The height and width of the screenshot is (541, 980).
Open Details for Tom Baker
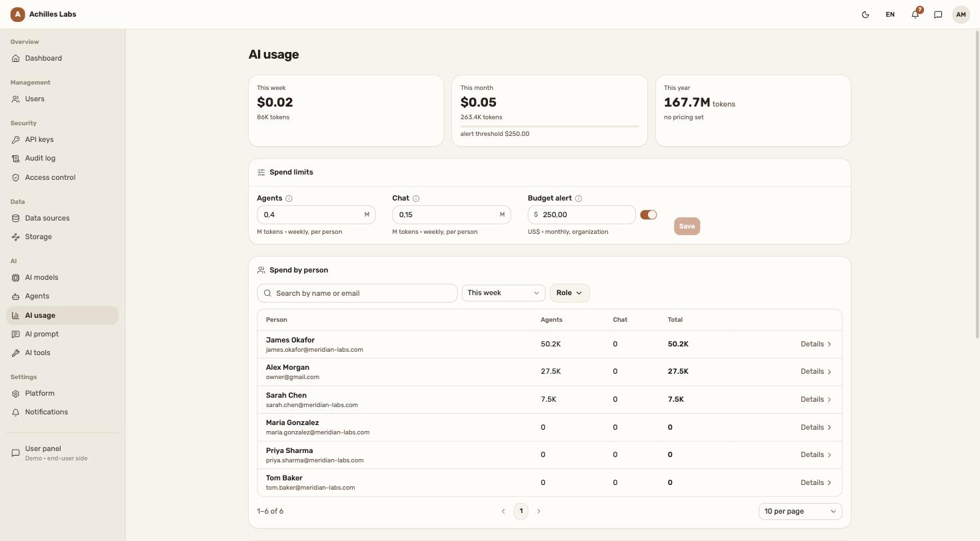coord(816,482)
